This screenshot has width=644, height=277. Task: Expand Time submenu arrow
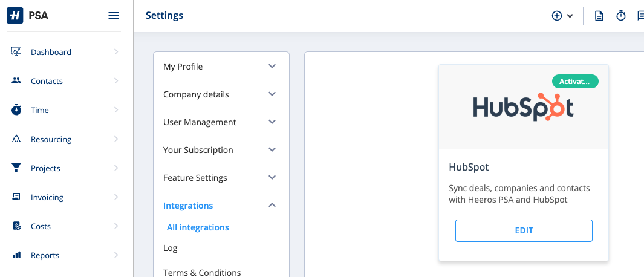116,109
